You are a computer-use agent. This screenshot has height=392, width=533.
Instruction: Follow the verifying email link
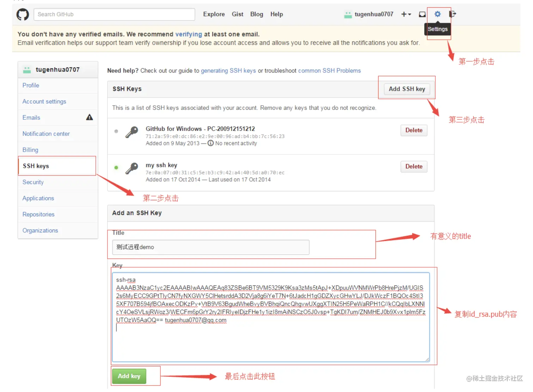189,34
